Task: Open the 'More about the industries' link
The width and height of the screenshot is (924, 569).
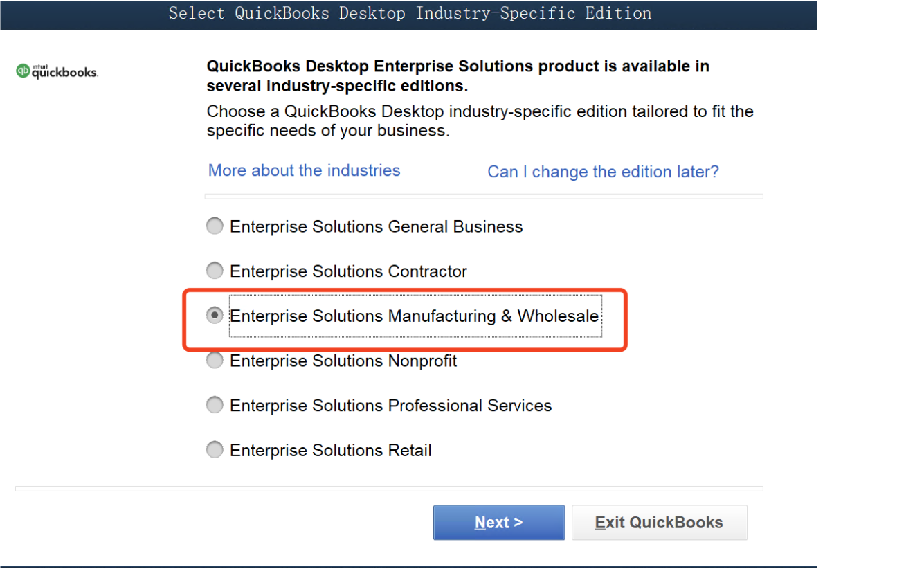Action: (305, 170)
